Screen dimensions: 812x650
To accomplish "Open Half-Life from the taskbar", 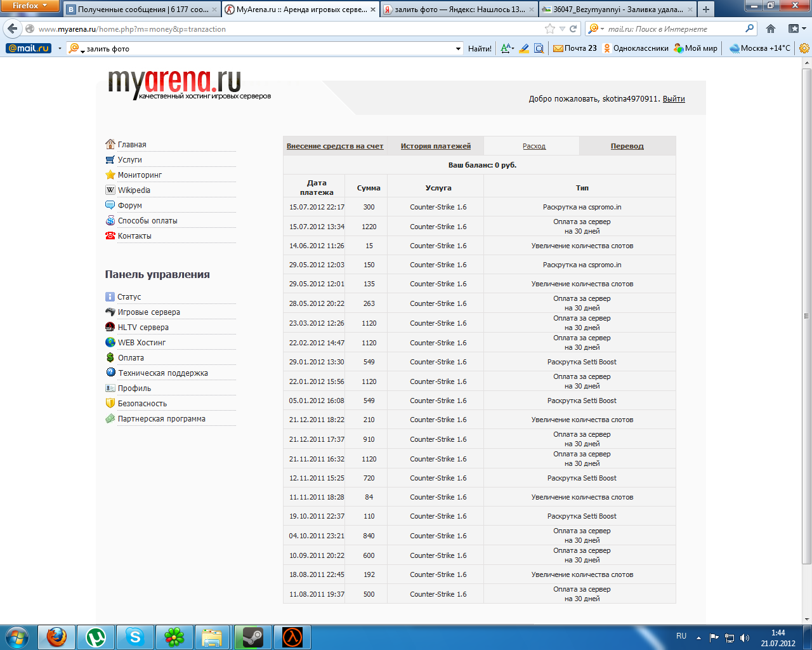I will 292,637.
